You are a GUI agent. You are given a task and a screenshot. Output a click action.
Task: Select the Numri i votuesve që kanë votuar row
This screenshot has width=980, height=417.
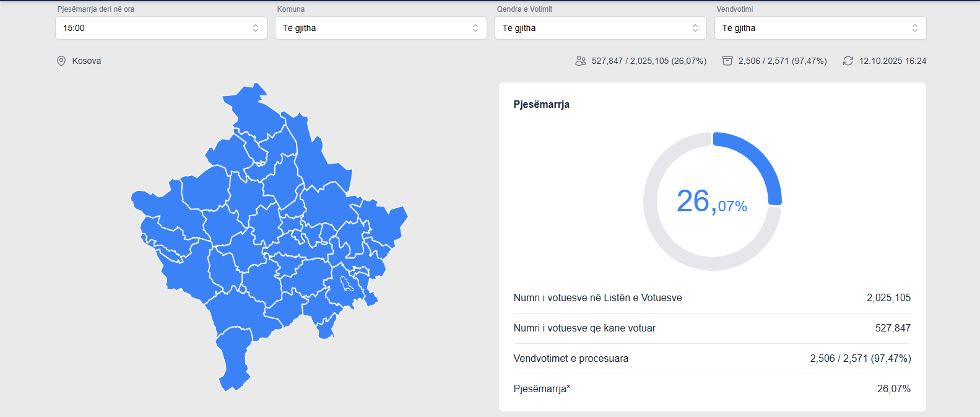(x=712, y=328)
